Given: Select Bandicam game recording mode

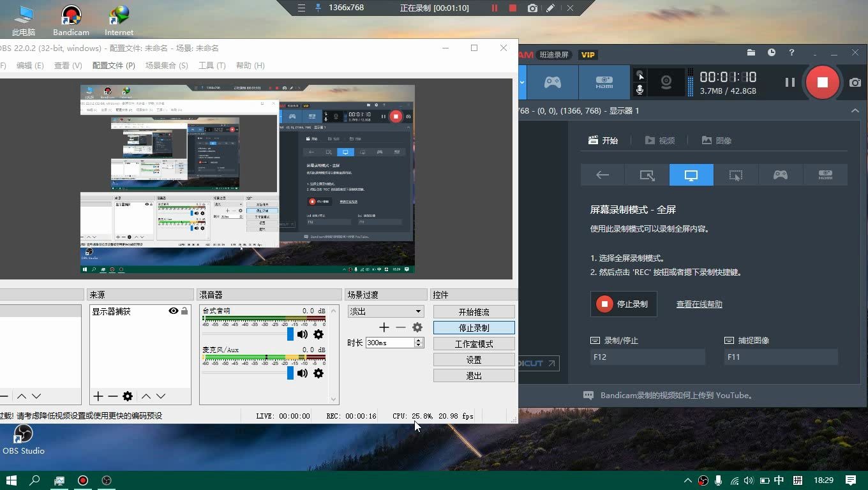Looking at the screenshot, I should [780, 175].
